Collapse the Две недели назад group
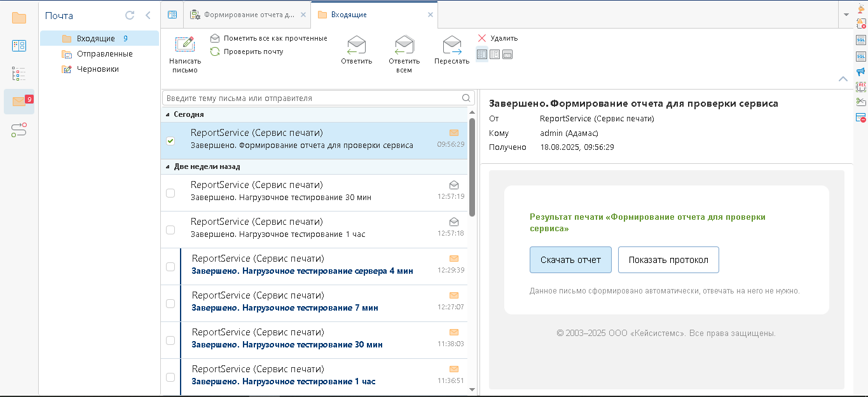 (168, 167)
